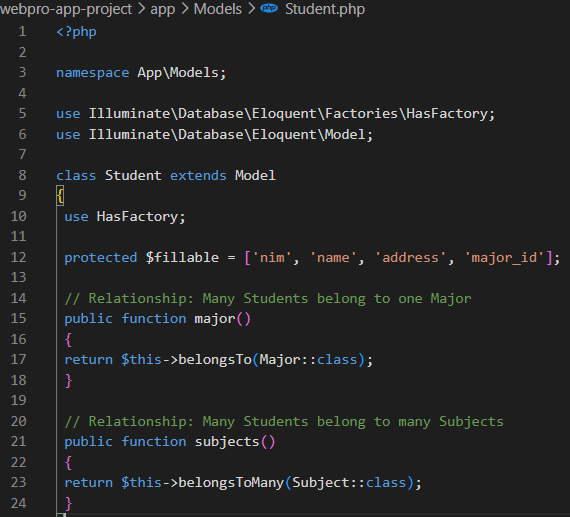Click HasFactory trait on line 10
This screenshot has width=570, height=517.
click(x=137, y=217)
